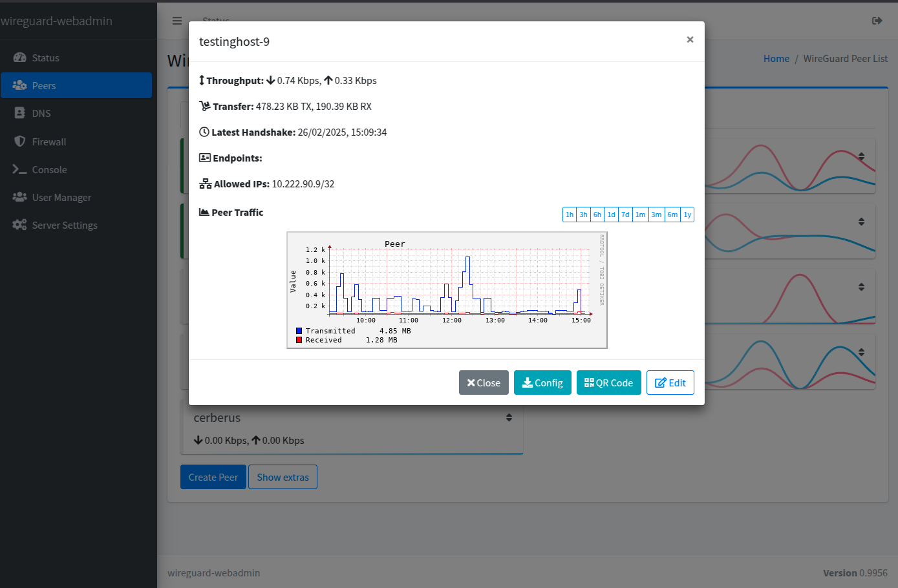Click the Firewall shield icon
The width and height of the screenshot is (898, 588).
click(x=19, y=142)
